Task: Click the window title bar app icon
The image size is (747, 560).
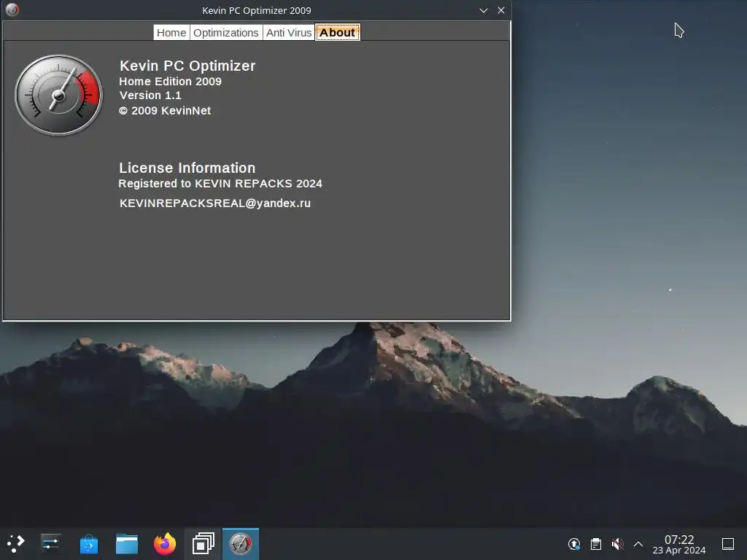Action: coord(12,10)
